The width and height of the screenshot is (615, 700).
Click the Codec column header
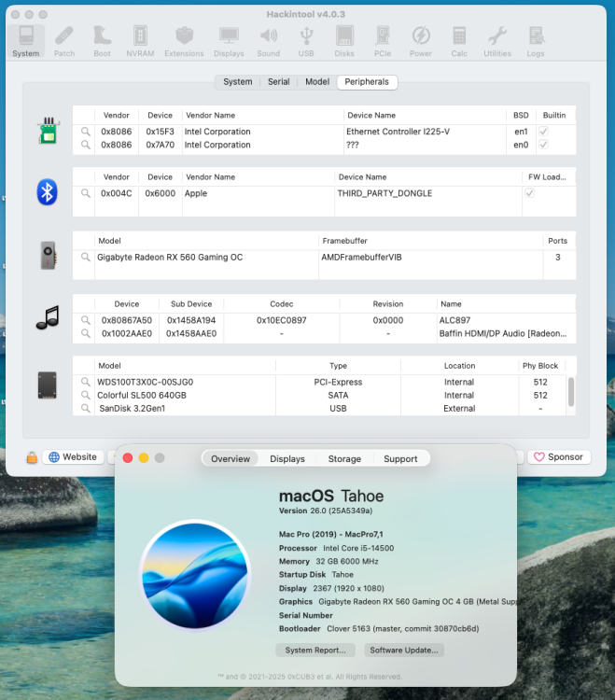(281, 304)
